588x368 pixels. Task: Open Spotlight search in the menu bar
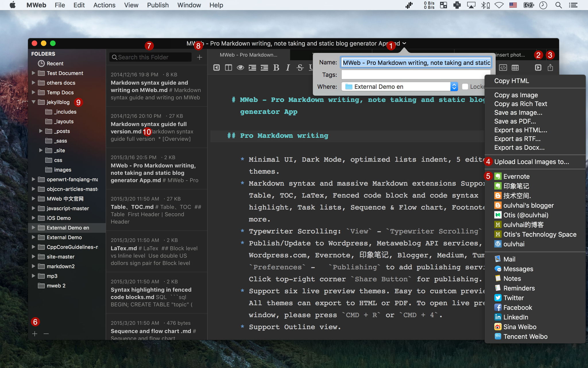coord(558,5)
